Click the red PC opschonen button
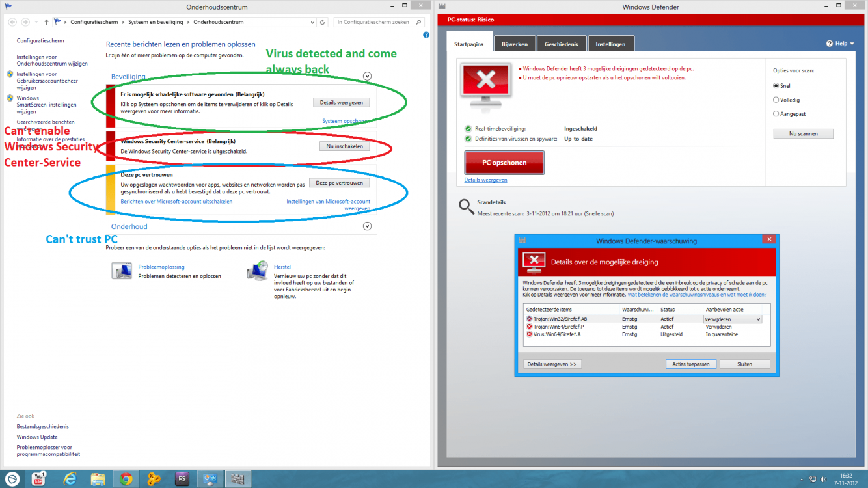Screen dimensions: 868x488 (x=504, y=162)
